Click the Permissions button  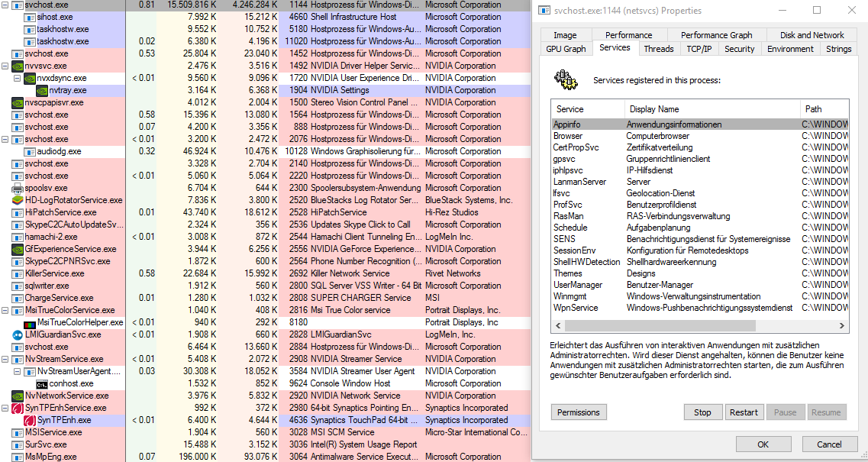click(x=579, y=412)
